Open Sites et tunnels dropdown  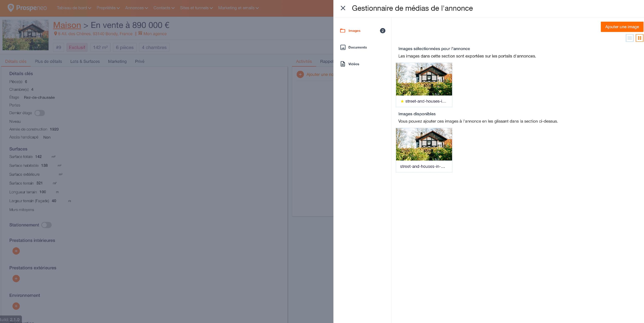coord(196,8)
